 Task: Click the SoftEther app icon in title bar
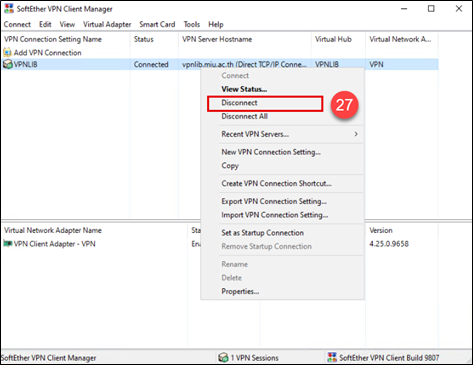coord(9,9)
